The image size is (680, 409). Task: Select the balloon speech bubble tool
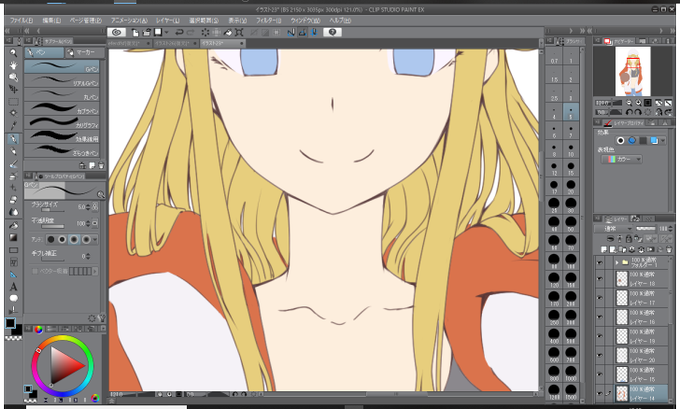coord(13,298)
